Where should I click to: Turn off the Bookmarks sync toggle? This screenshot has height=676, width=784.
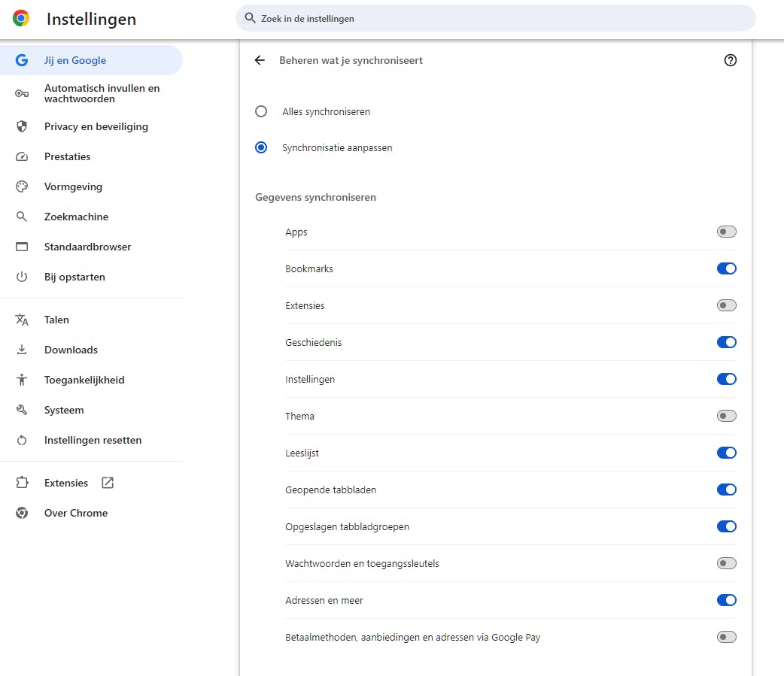point(726,268)
